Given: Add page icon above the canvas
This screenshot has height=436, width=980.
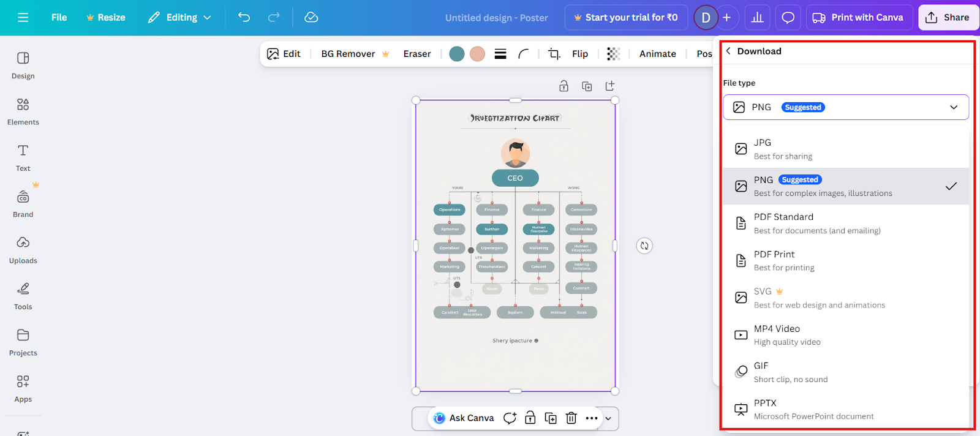Looking at the screenshot, I should pos(609,86).
